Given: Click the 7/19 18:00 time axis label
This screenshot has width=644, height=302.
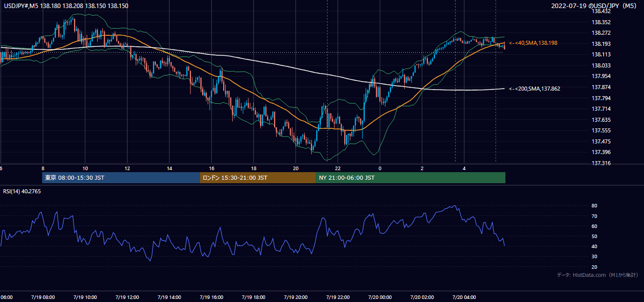Looking at the screenshot, I should 253,297.
